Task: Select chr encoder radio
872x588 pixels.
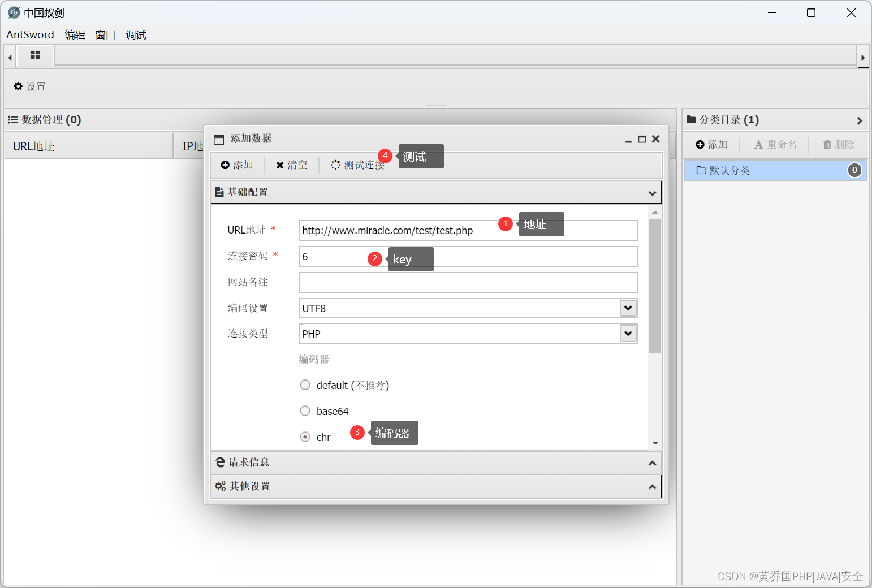Action: [305, 437]
